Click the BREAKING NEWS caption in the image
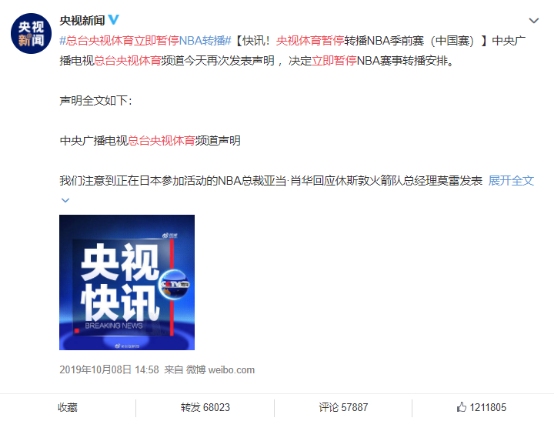The height and width of the screenshot is (421, 554). (x=114, y=326)
